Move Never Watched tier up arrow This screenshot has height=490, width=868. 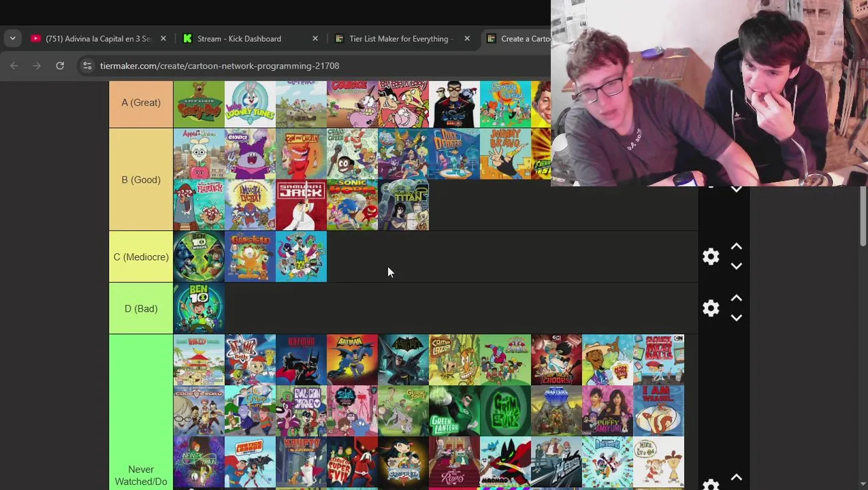[736, 478]
